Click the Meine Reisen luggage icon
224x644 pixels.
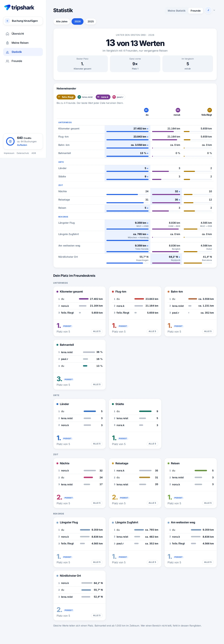click(7, 43)
